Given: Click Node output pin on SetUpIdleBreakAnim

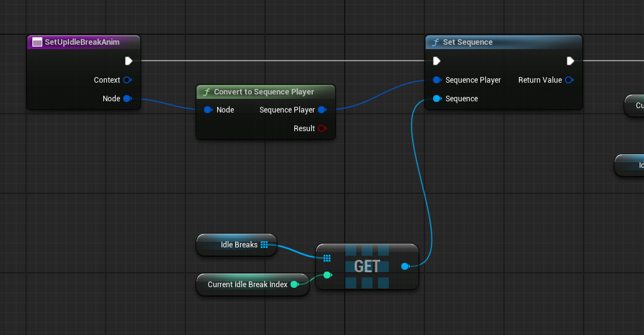Looking at the screenshot, I should click(128, 98).
